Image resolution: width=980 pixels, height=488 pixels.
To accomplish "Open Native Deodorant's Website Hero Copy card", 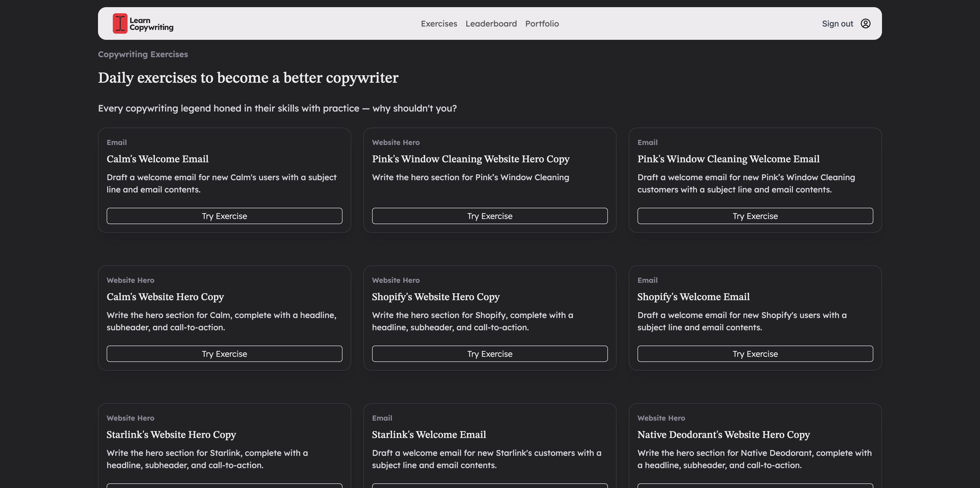I will [723, 434].
